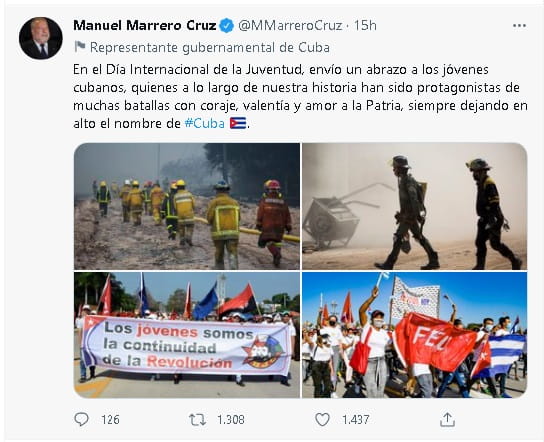Click the Cuban flag emoji

[x=238, y=123]
